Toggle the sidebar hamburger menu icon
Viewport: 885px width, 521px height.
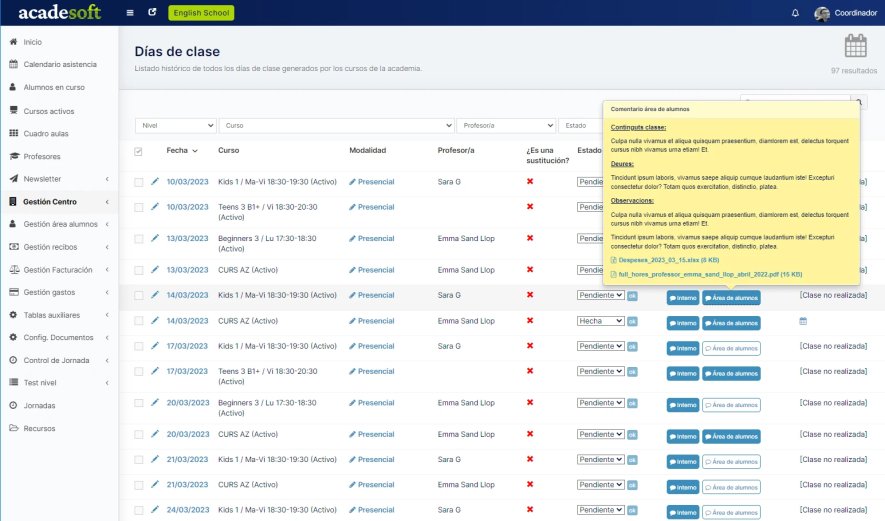pos(130,12)
